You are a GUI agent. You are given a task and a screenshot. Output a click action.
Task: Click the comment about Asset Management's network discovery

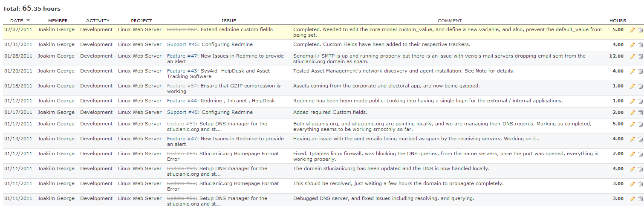click(404, 71)
